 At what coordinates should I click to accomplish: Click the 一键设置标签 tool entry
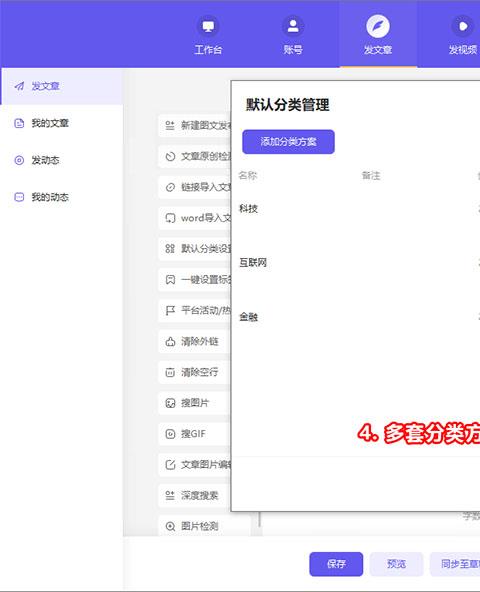click(x=194, y=279)
